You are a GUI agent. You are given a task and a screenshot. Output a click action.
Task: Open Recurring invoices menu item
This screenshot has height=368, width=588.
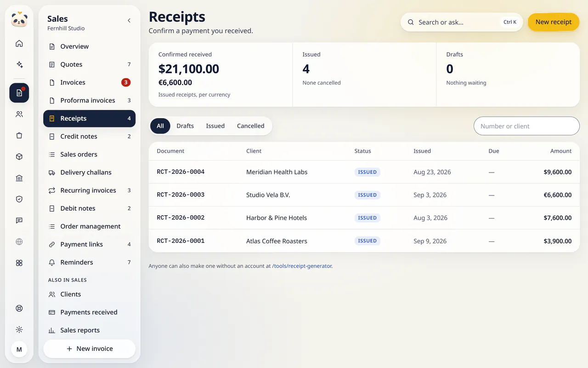(x=89, y=190)
